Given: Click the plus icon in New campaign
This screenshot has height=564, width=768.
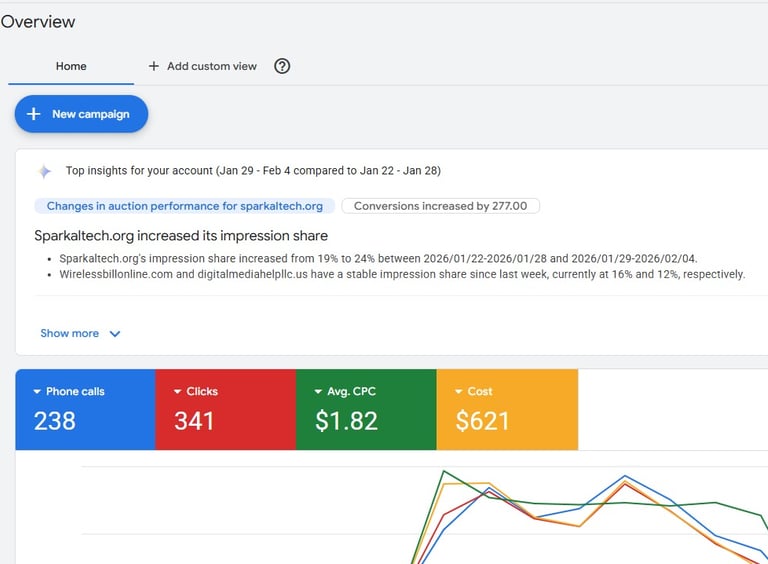Looking at the screenshot, I should 33,114.
